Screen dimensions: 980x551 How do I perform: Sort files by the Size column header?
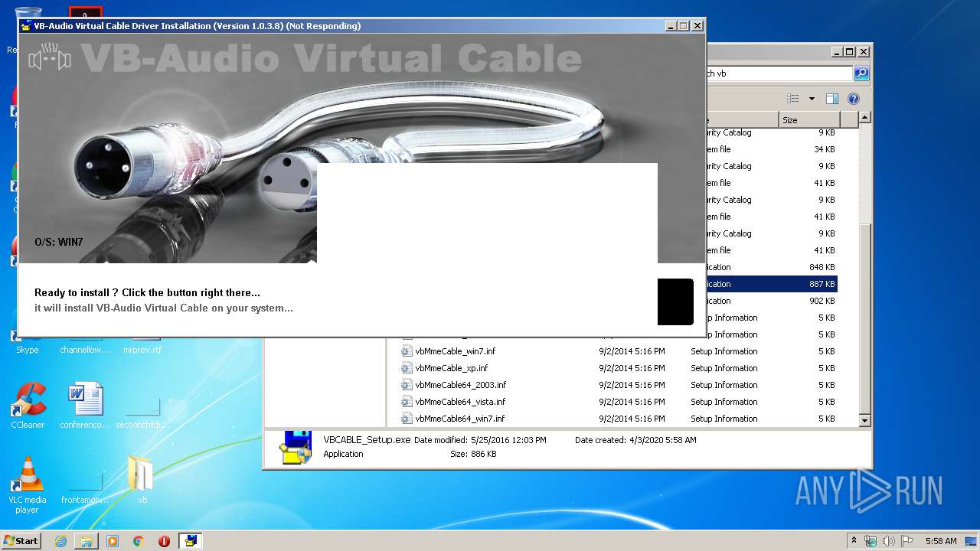tap(809, 120)
